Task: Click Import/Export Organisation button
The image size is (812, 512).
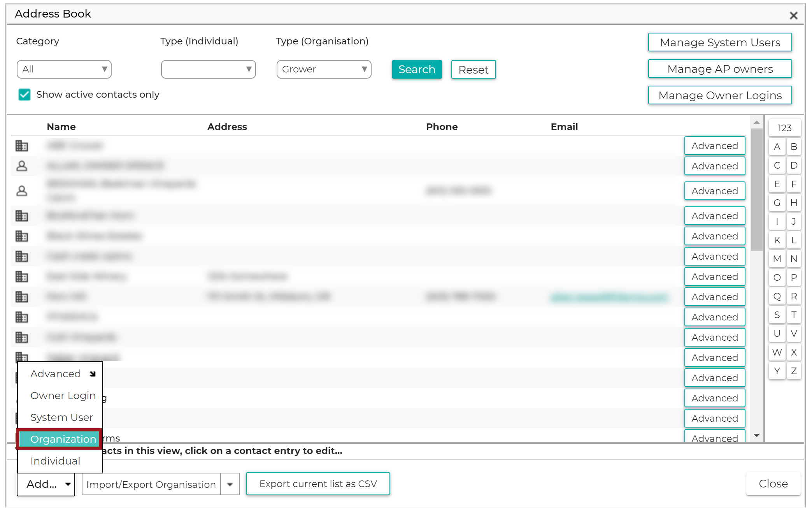Action: pos(151,484)
